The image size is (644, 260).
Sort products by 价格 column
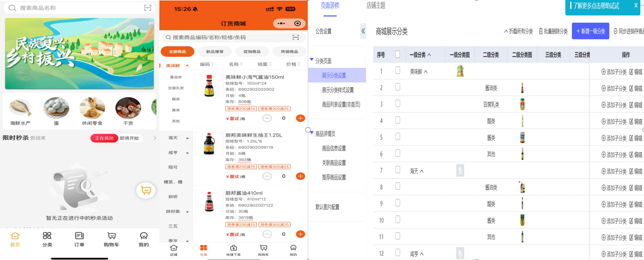click(x=293, y=64)
